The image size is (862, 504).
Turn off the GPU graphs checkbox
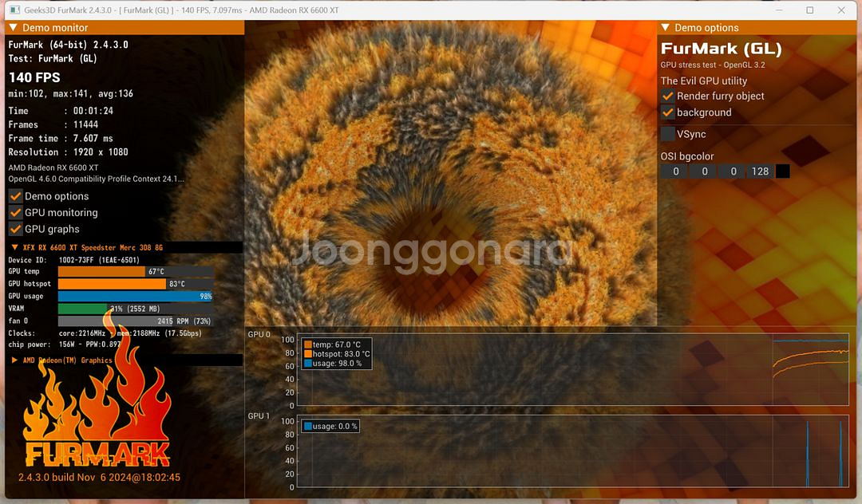coord(15,230)
